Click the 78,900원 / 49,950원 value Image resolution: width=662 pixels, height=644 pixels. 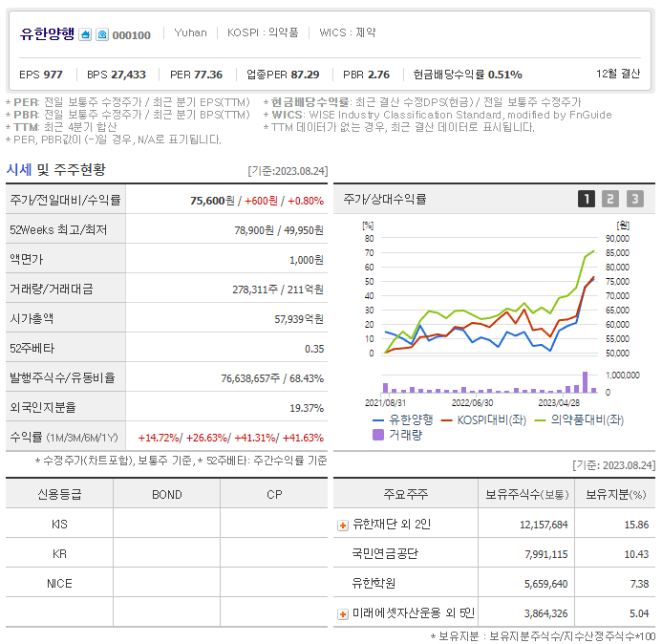coord(279,230)
